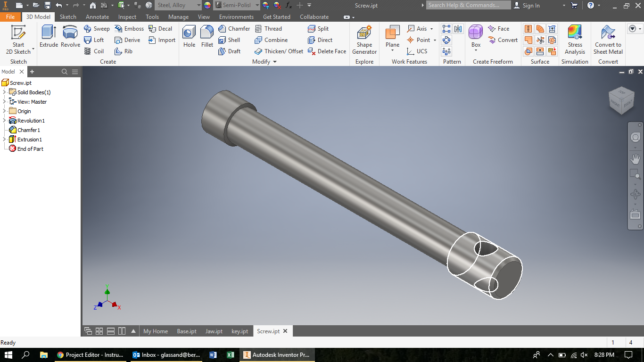Activate the Pan hand navigation tool
644x362 pixels.
coord(636,158)
